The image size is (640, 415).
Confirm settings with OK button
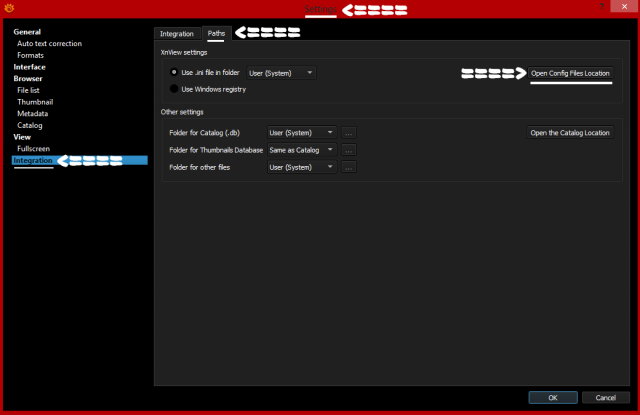(x=553, y=397)
